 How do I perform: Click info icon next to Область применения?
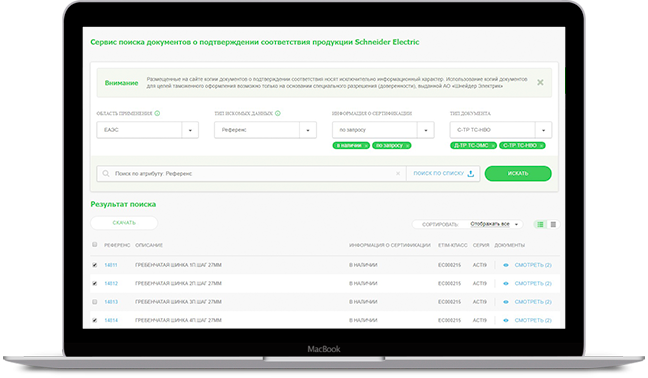tap(157, 113)
